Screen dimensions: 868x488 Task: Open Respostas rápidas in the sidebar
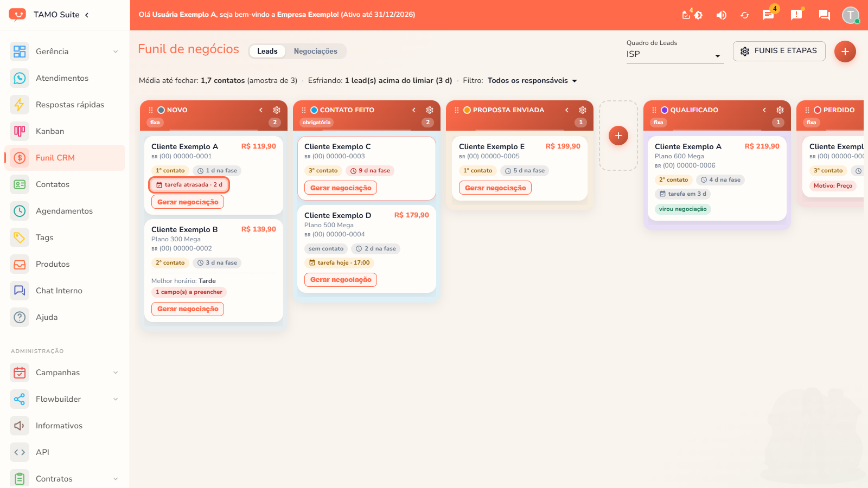65,105
